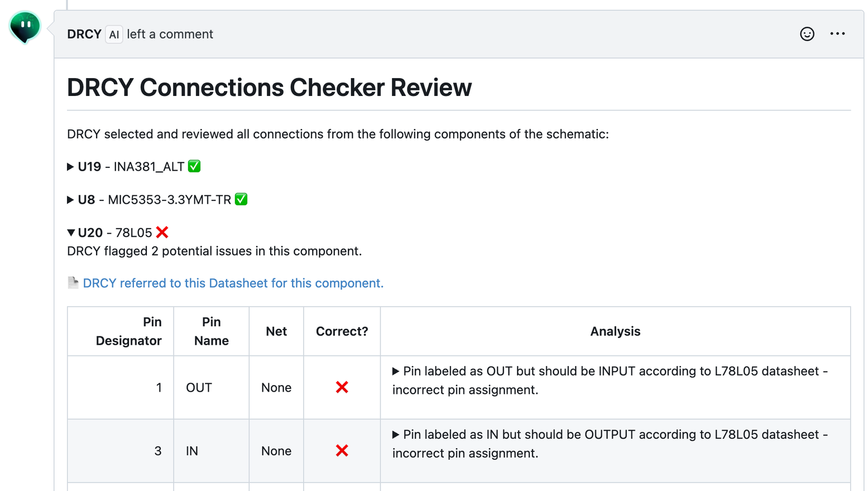Click the red X in the OUT pin row

click(x=342, y=387)
